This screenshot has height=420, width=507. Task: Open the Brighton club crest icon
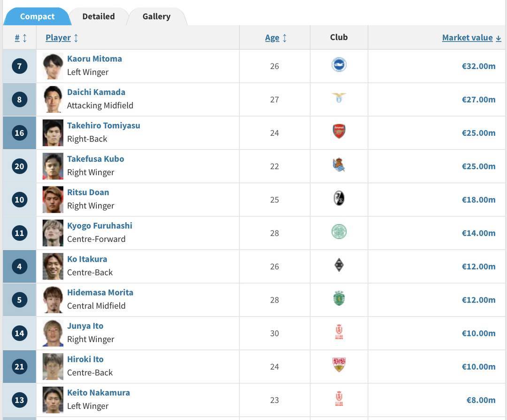pyautogui.click(x=339, y=65)
